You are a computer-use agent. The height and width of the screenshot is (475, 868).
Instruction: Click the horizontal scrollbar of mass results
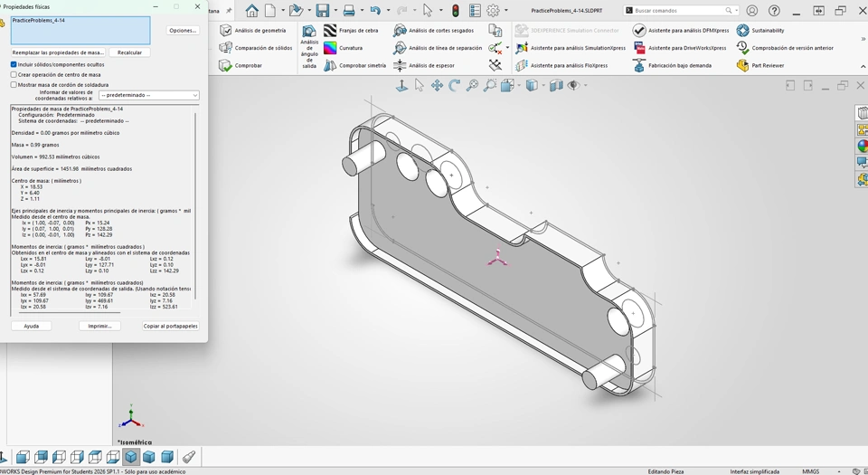[x=69, y=312]
